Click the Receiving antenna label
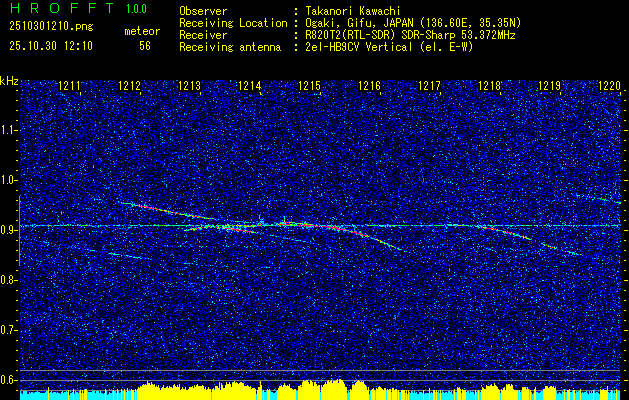Viewport: 629px width, 400px height. [x=230, y=47]
